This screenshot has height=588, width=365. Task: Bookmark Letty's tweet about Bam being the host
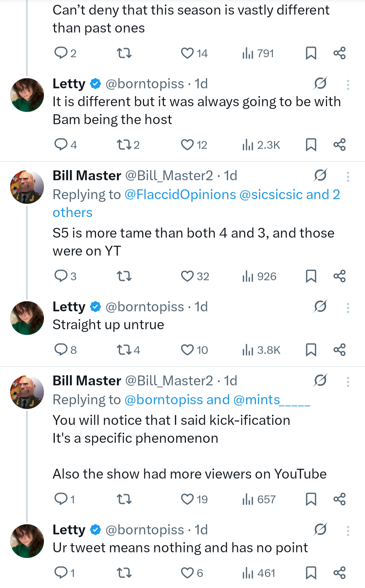pos(311,145)
